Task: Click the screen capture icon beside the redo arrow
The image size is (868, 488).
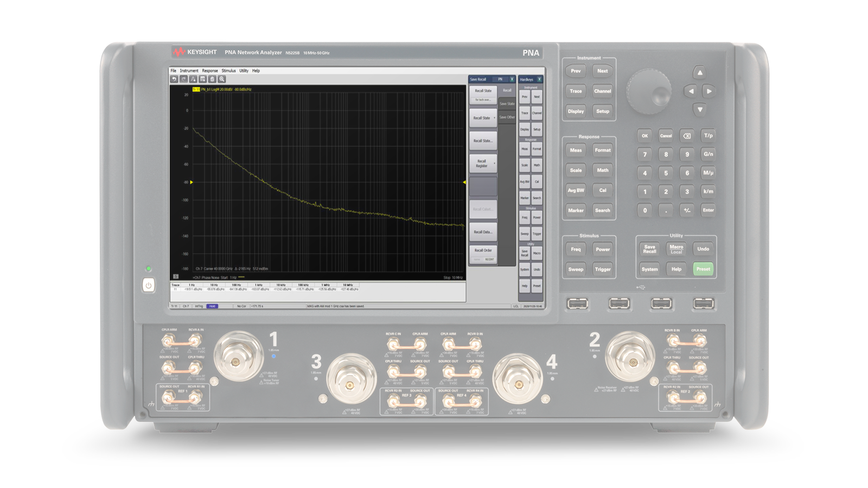Action: click(x=203, y=80)
